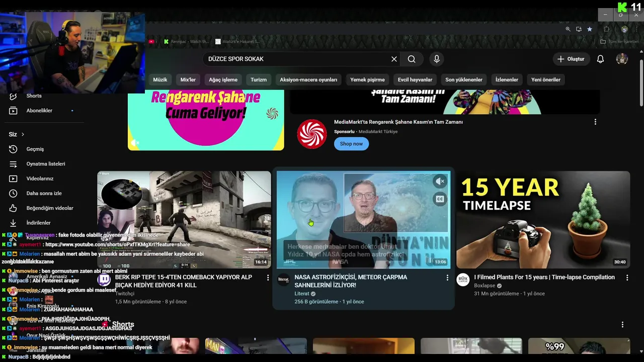Screen dimensions: 644x362
Task: Click the MediaMarkt Shop now button
Action: 351,144
